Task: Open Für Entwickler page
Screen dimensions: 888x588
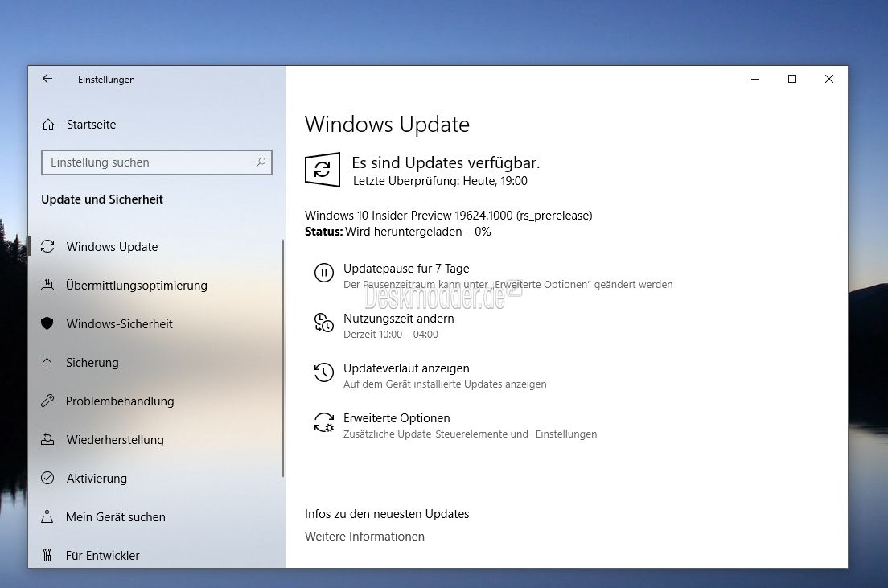Action: point(102,555)
